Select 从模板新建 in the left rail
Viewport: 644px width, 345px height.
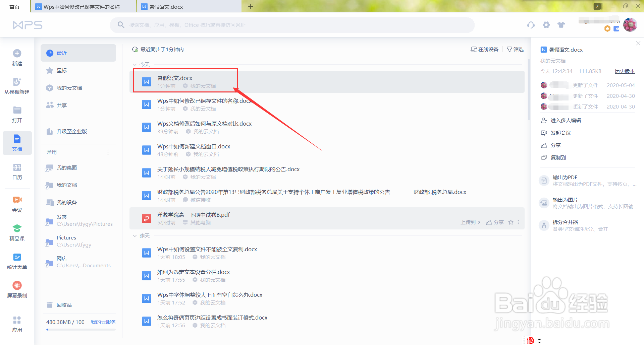(x=17, y=86)
